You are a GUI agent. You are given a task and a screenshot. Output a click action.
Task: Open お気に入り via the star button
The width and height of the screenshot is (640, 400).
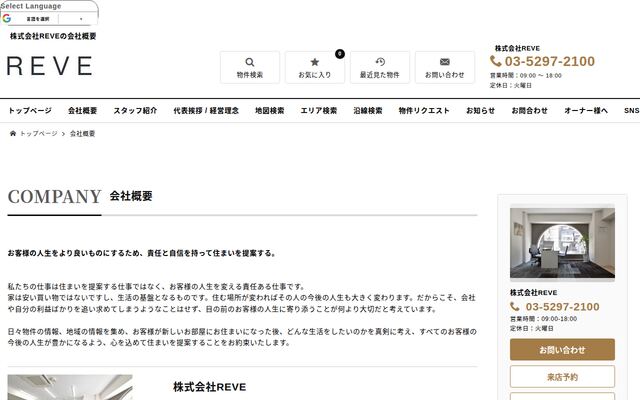315,67
